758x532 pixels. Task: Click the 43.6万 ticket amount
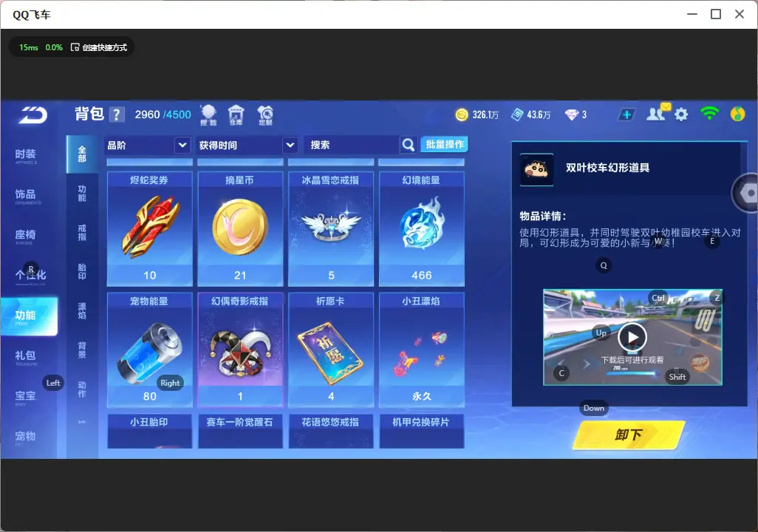pyautogui.click(x=539, y=115)
